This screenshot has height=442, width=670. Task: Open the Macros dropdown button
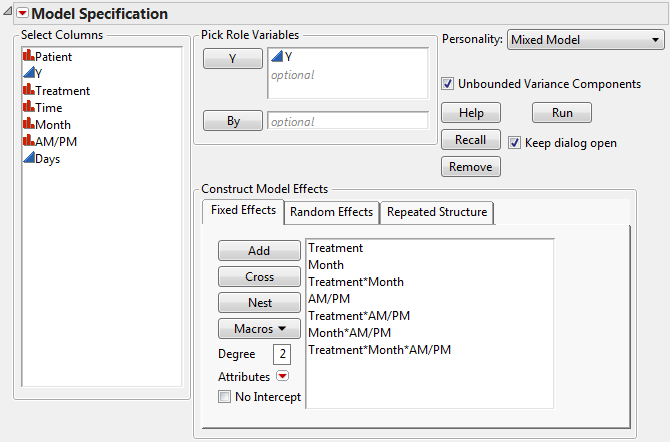pyautogui.click(x=259, y=328)
